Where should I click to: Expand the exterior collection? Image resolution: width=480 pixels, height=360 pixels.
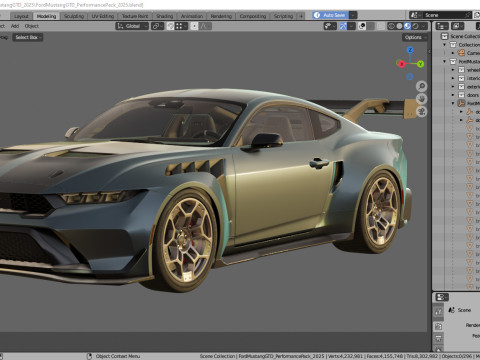pos(453,86)
